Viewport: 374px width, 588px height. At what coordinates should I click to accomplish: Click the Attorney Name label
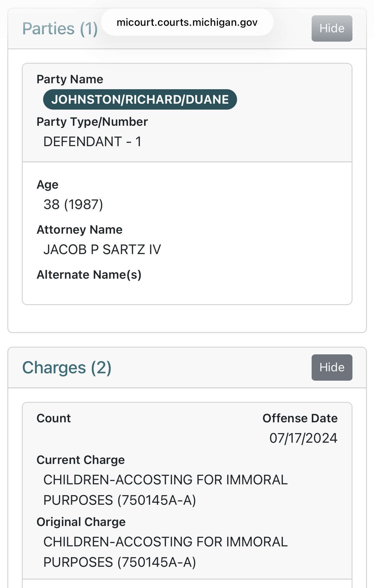(79, 230)
